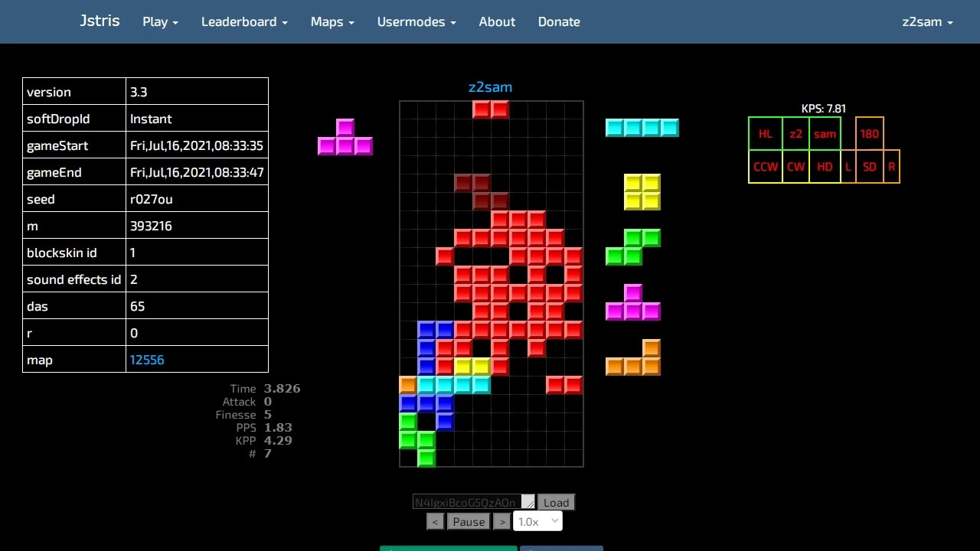The height and width of the screenshot is (551, 980).
Task: Click the dark red ghost piece
Action: [x=482, y=192]
